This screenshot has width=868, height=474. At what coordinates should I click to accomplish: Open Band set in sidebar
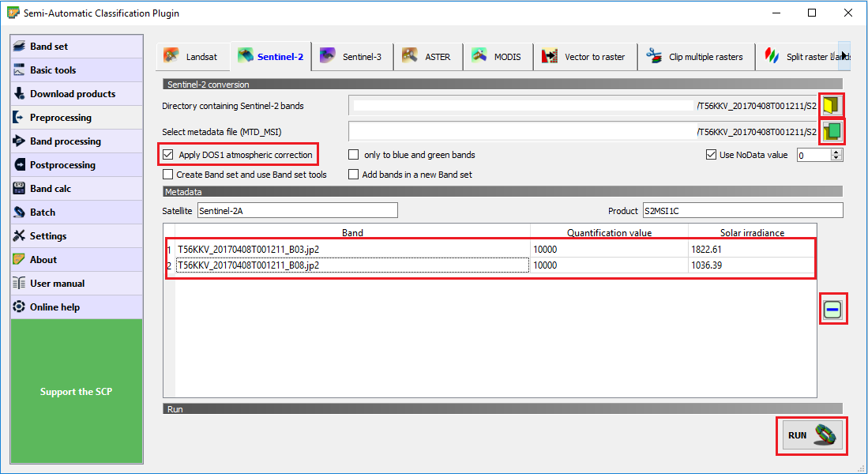77,47
